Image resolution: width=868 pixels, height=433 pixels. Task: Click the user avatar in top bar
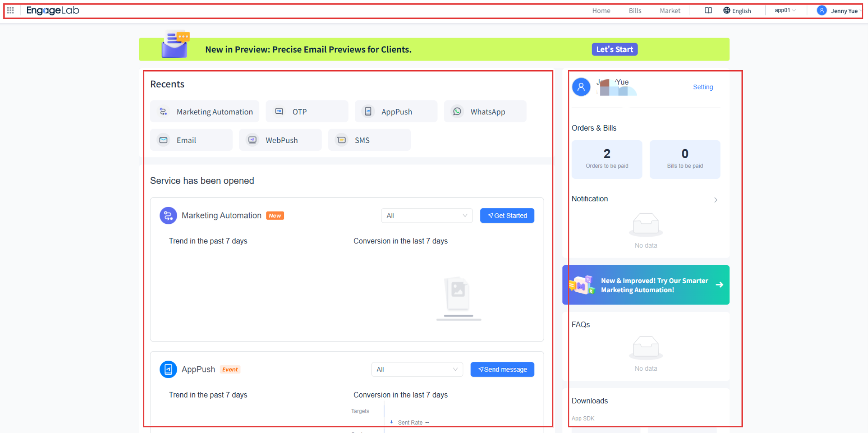pyautogui.click(x=822, y=10)
